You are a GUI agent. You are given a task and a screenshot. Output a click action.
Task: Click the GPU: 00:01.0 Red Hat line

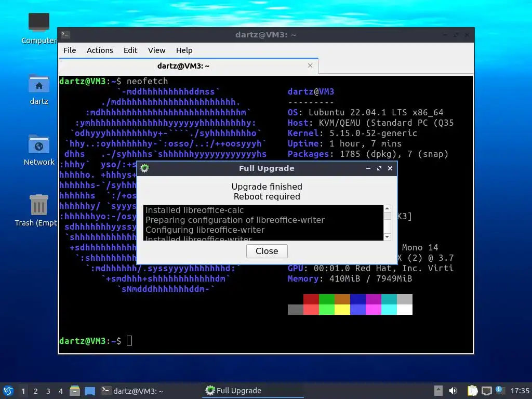click(x=370, y=268)
